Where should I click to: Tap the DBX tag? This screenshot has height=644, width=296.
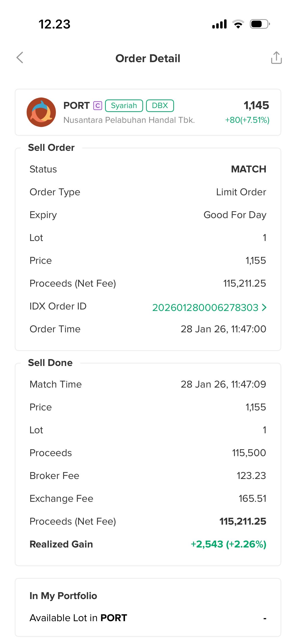pos(160,106)
